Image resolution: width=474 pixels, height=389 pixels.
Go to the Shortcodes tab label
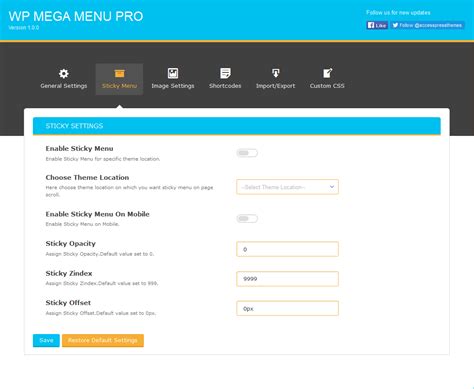click(x=225, y=86)
